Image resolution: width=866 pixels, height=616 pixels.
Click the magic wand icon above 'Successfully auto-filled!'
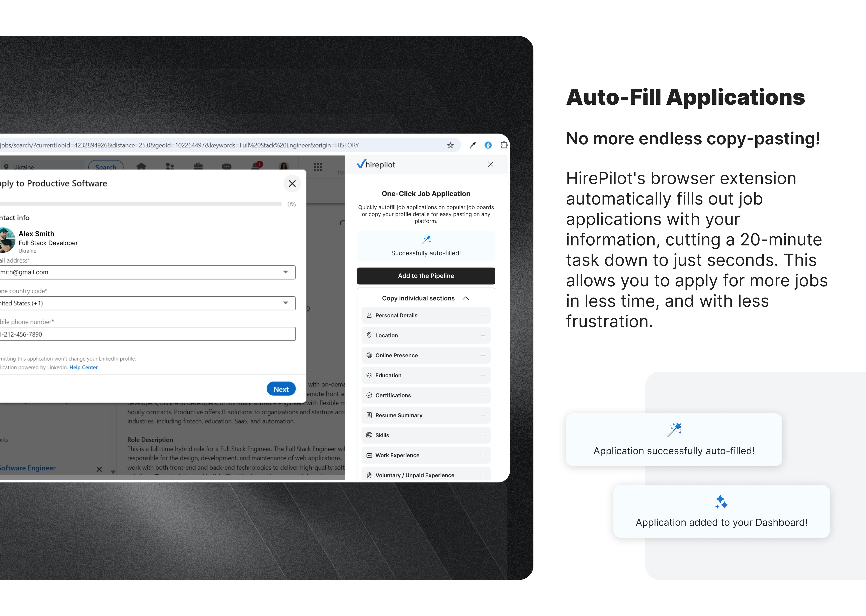(426, 240)
